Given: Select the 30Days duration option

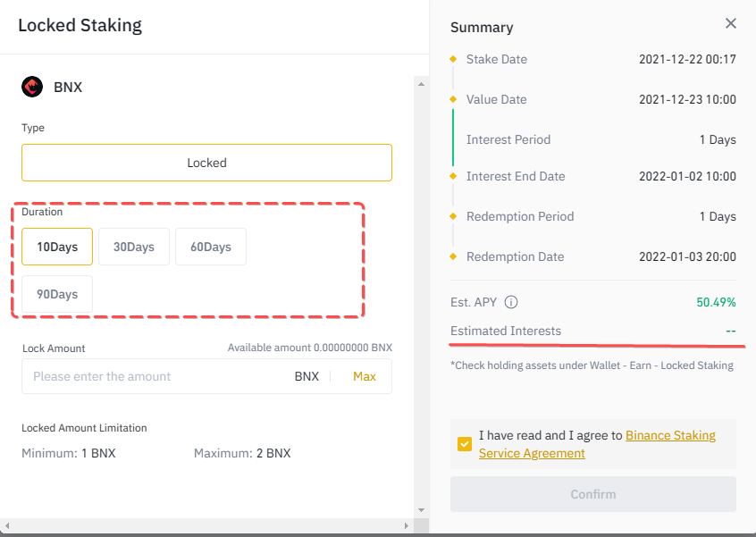Looking at the screenshot, I should [134, 247].
